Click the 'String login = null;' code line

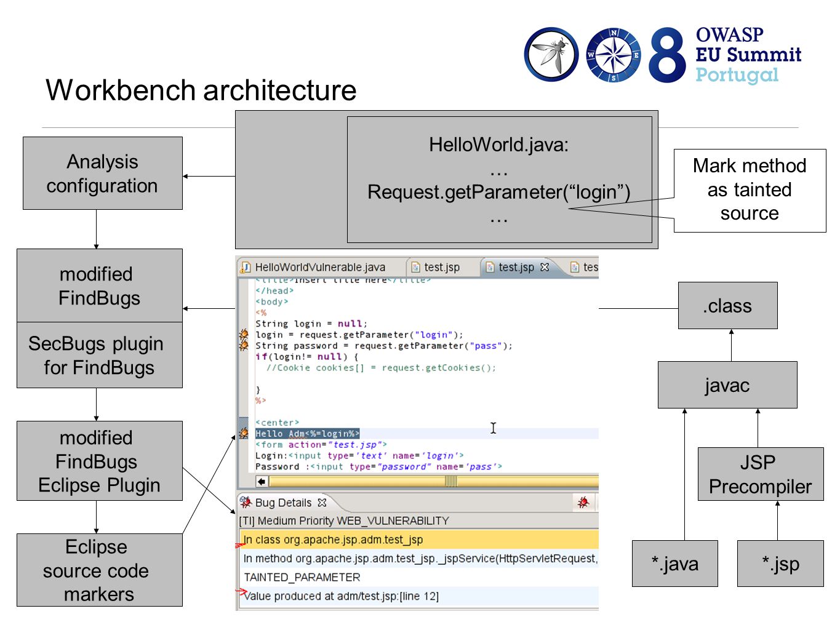pos(311,324)
